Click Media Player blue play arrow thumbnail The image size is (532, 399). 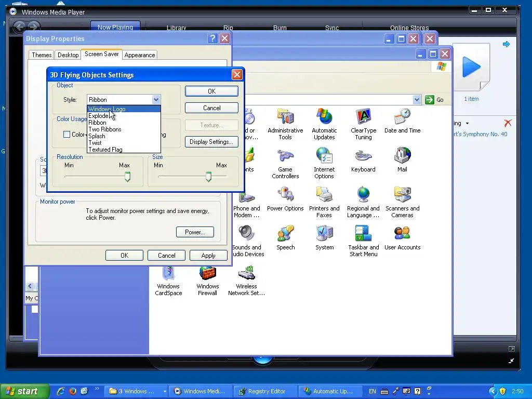[472, 67]
